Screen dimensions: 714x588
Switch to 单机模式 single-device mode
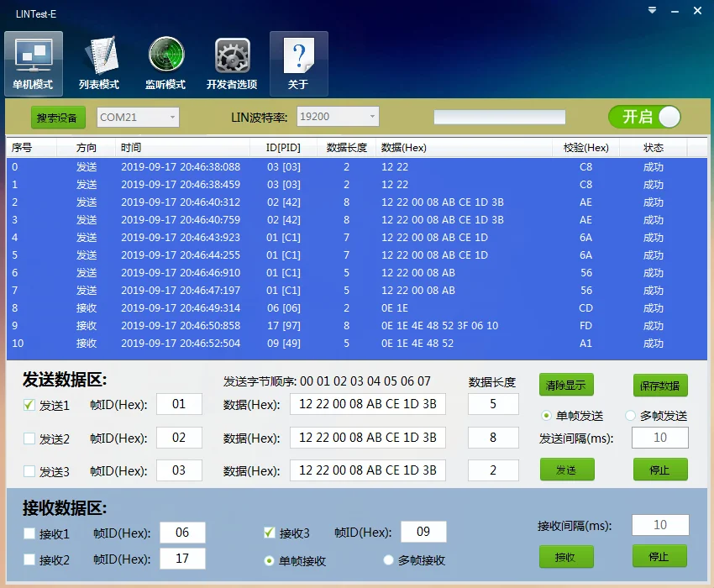coord(34,63)
